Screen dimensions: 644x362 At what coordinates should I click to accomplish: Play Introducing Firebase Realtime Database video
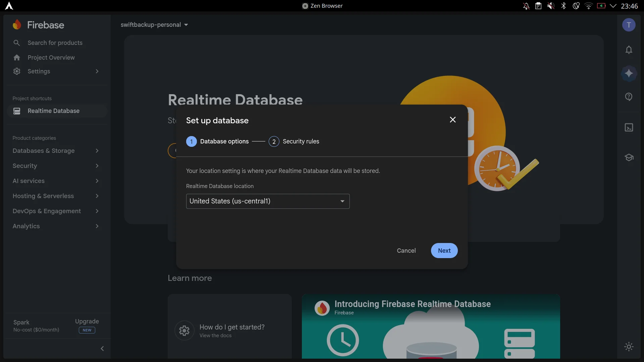tap(431, 326)
